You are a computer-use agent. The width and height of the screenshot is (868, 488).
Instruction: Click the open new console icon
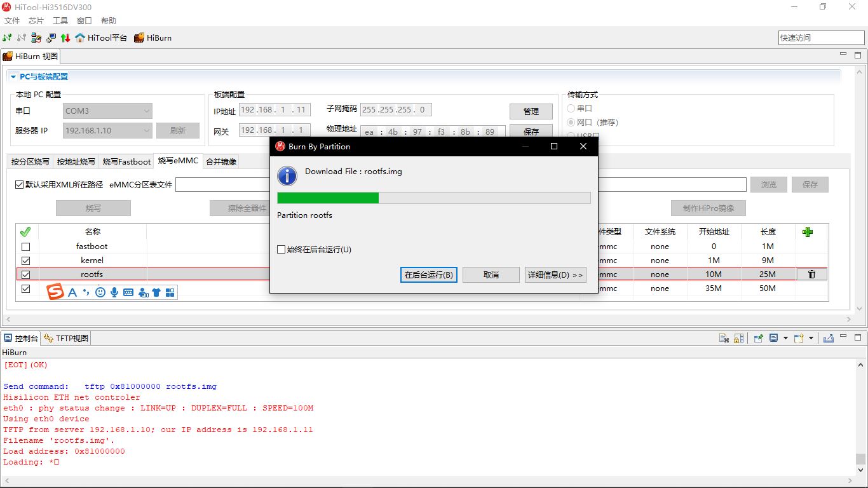click(x=798, y=338)
